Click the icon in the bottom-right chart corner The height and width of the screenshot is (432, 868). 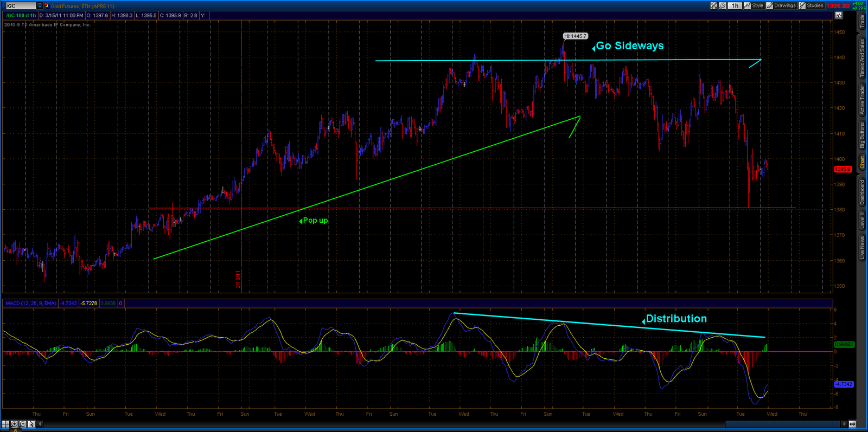click(x=852, y=424)
